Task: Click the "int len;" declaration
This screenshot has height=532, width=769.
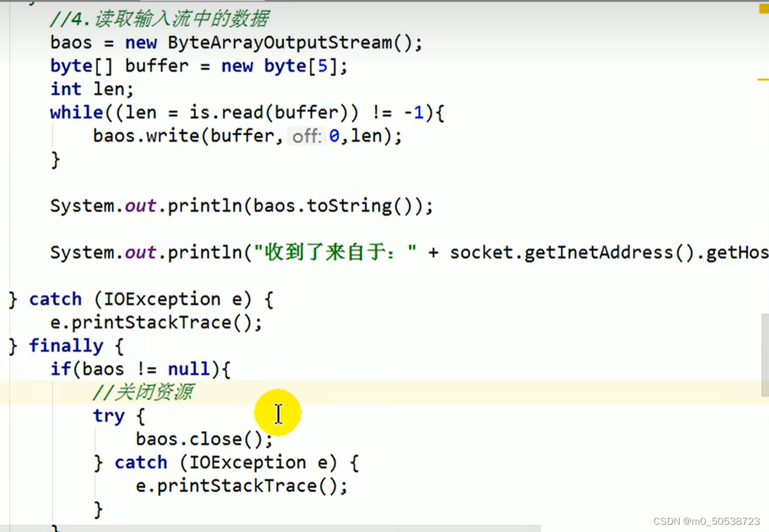Action: click(92, 89)
